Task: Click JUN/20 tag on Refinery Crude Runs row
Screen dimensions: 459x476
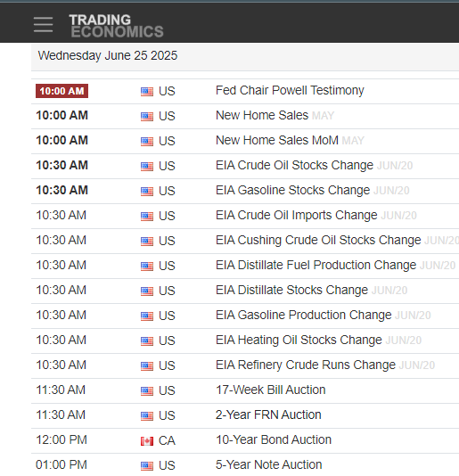Action: pyautogui.click(x=417, y=365)
